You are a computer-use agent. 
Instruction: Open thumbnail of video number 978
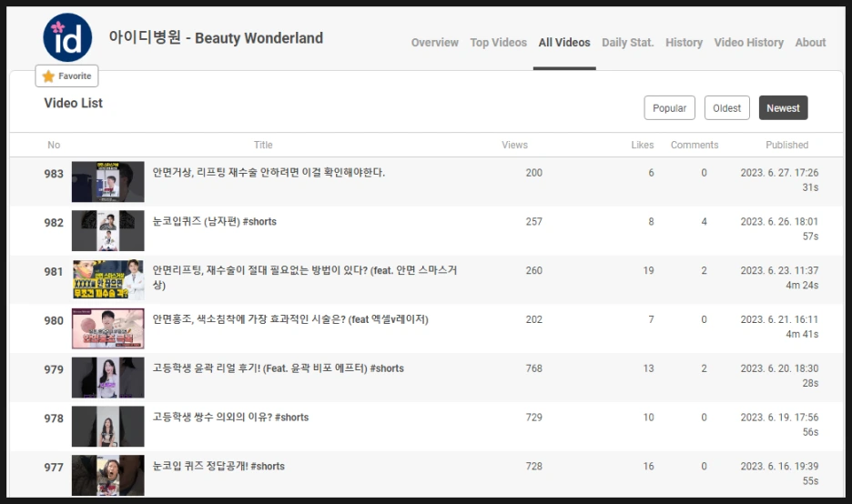pos(108,426)
